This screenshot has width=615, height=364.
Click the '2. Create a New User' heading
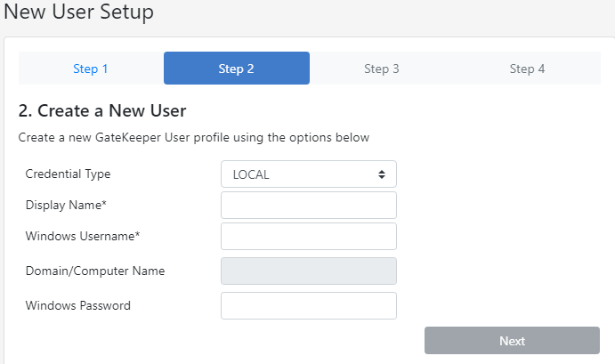coord(102,111)
